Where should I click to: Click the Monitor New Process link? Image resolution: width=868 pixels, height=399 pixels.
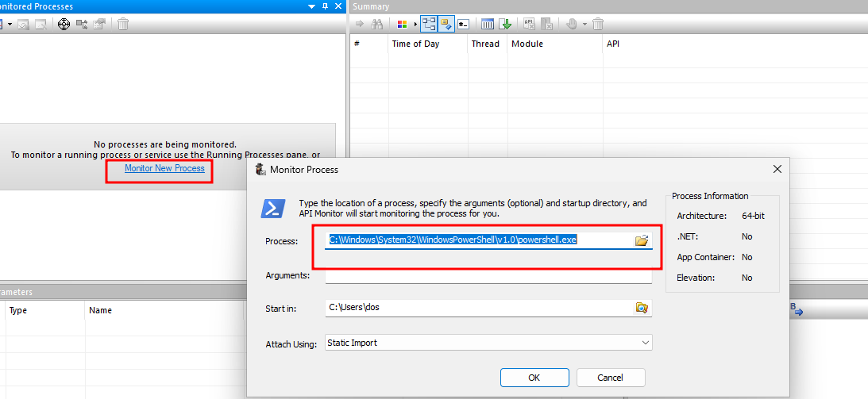164,168
